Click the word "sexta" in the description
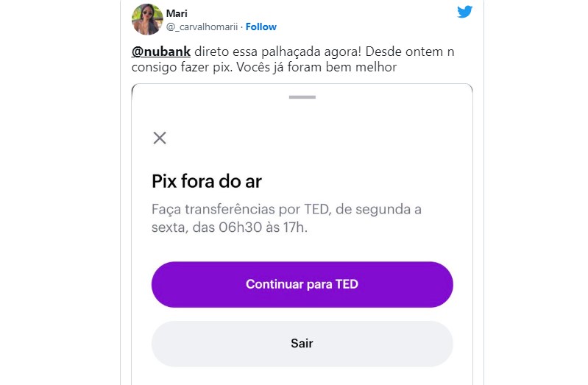Screen dimensions: 588x385 point(168,227)
